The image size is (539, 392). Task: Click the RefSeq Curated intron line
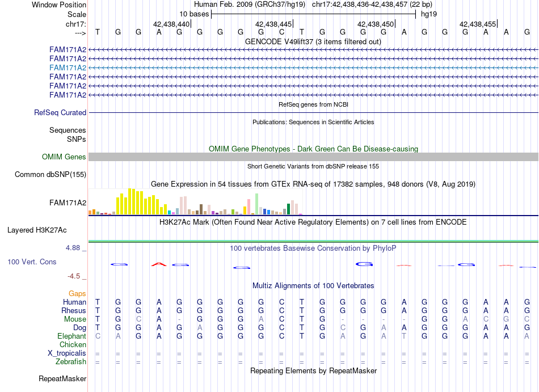coord(314,112)
